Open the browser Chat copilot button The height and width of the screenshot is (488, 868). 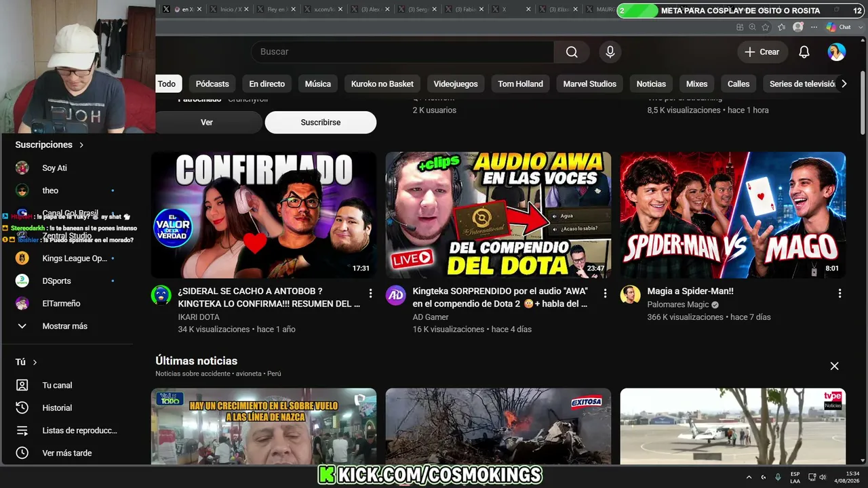(839, 27)
